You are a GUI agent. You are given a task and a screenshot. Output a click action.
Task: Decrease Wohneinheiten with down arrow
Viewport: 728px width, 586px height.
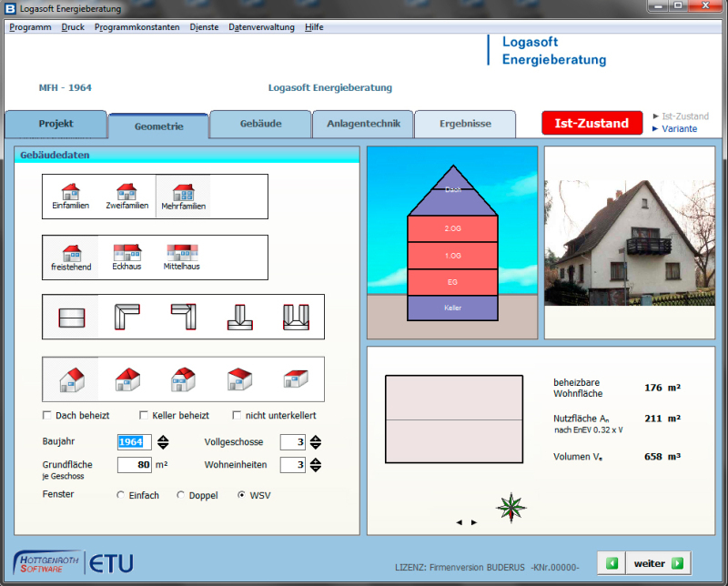pos(316,469)
